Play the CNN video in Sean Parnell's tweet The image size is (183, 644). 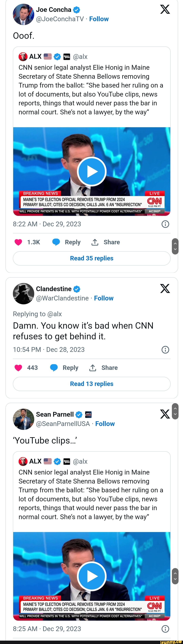tap(92, 576)
